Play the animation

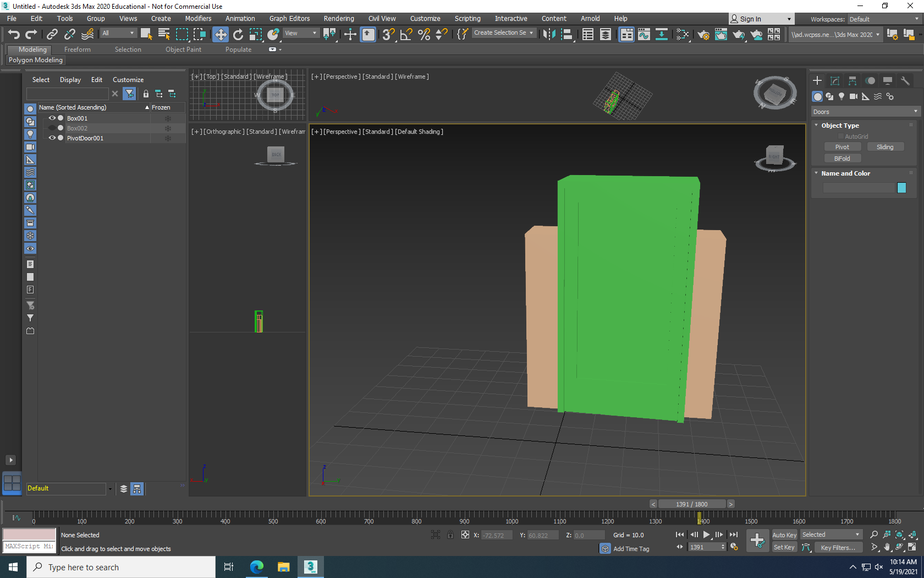(706, 535)
